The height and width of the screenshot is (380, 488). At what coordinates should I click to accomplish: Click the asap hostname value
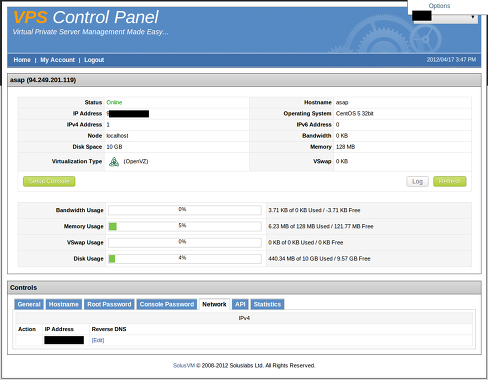tap(342, 102)
